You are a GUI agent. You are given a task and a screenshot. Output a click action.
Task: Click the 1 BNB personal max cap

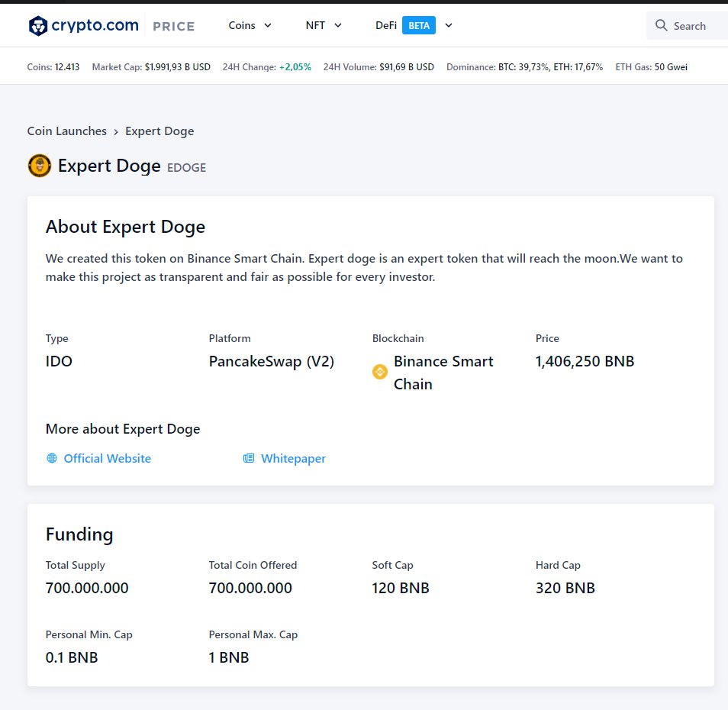[229, 657]
